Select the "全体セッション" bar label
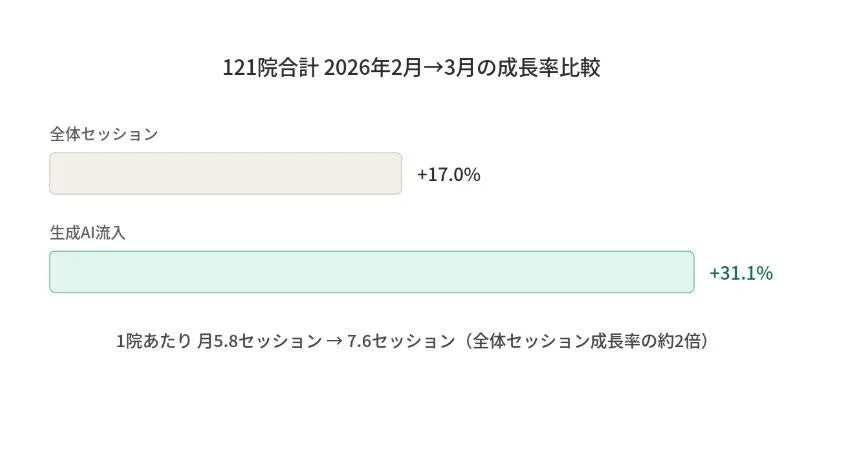The height and width of the screenshot is (449, 853). click(104, 134)
